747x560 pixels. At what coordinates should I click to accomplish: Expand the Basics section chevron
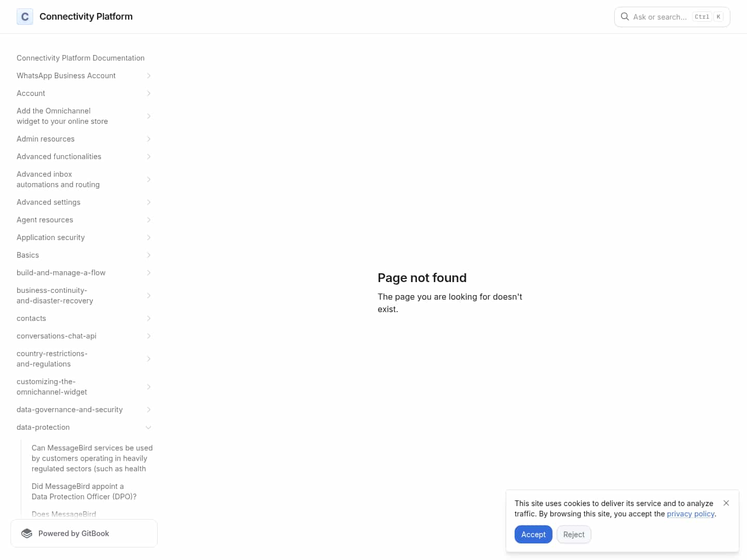[x=149, y=255]
